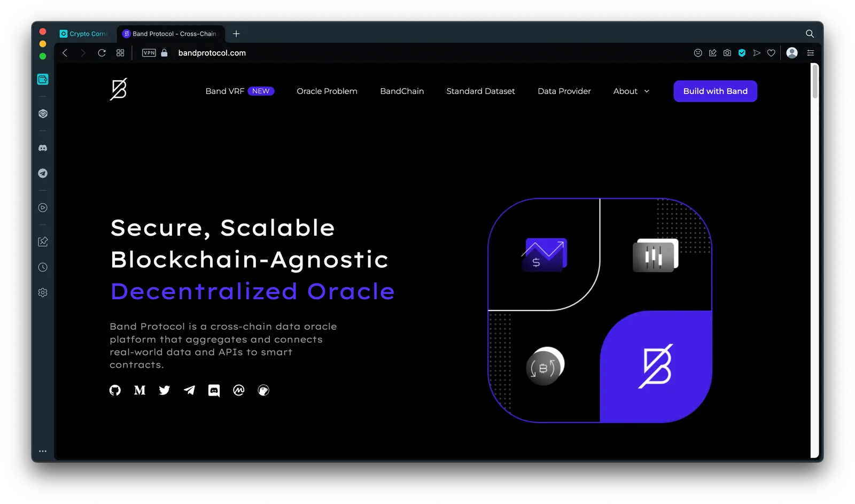Screen dimensions: 855x504
Task: Click the coin swap graphic
Action: point(545,367)
